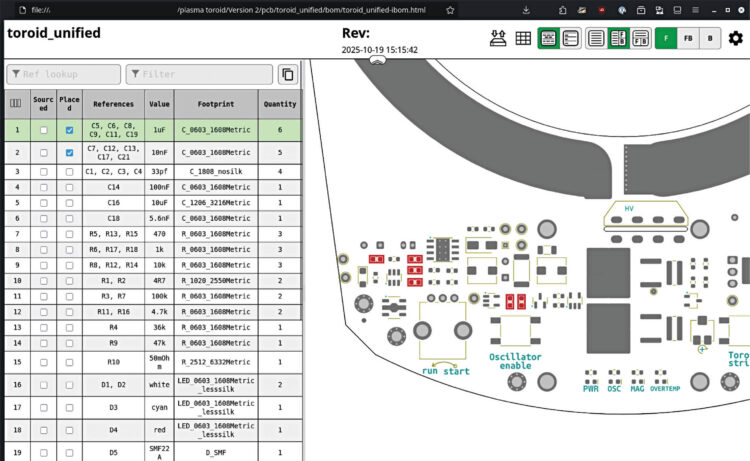
Task: Click the Filter input field
Action: pyautogui.click(x=199, y=74)
